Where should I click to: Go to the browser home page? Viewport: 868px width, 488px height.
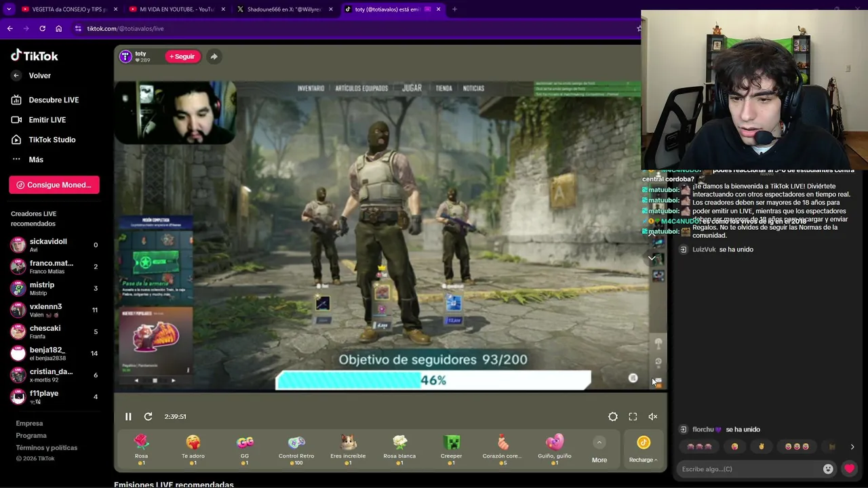(x=58, y=28)
